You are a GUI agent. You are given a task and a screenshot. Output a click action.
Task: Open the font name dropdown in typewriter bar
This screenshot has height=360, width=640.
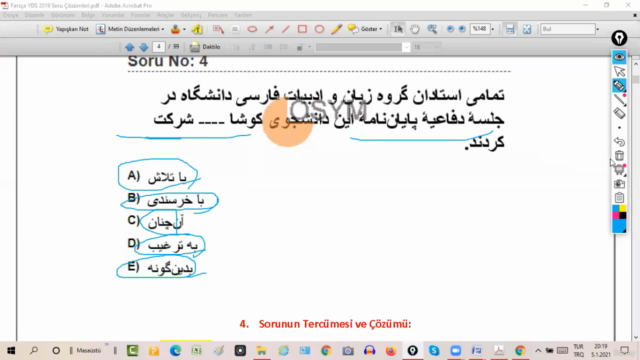point(406,48)
